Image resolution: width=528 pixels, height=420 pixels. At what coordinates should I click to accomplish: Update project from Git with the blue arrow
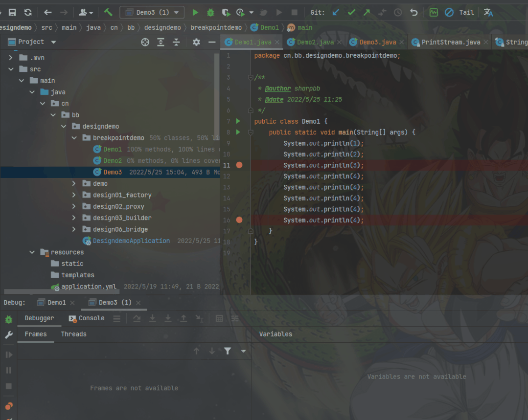[x=337, y=12]
